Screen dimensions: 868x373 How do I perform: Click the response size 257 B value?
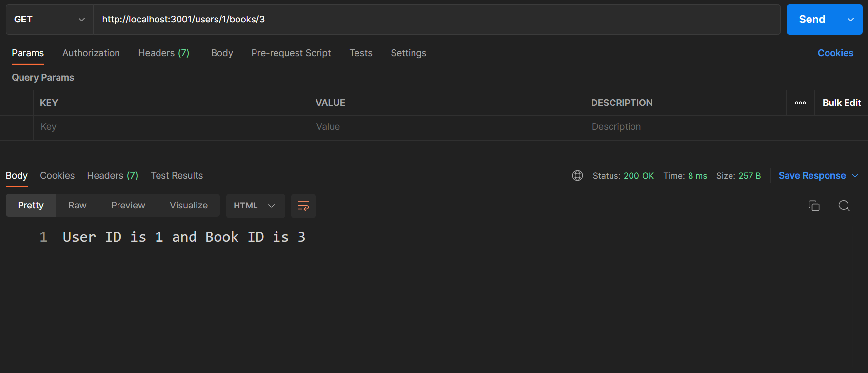[750, 176]
